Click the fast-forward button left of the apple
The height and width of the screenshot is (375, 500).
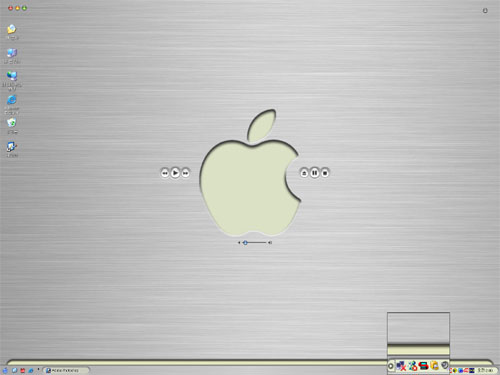pos(186,173)
